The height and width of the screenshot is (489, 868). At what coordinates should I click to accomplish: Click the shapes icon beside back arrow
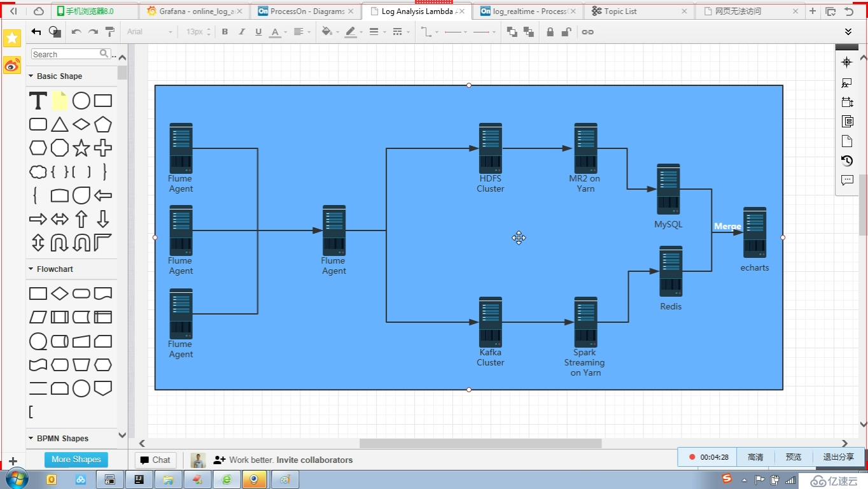coord(55,32)
